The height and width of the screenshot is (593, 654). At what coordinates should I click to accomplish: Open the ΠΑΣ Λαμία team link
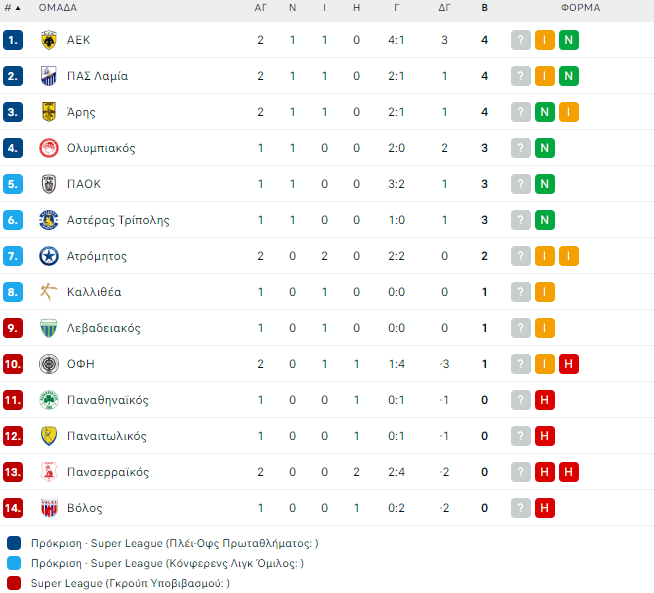click(x=97, y=76)
